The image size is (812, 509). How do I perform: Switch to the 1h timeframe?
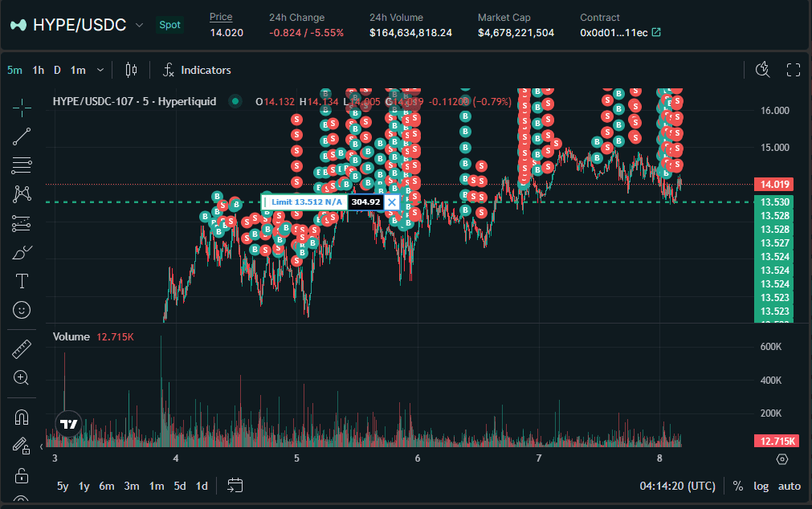click(38, 70)
